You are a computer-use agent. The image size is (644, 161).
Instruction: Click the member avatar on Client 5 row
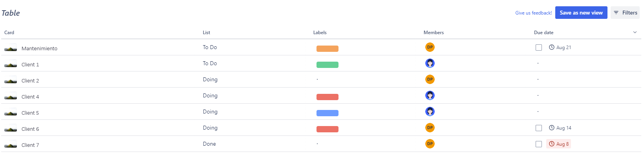tap(430, 112)
